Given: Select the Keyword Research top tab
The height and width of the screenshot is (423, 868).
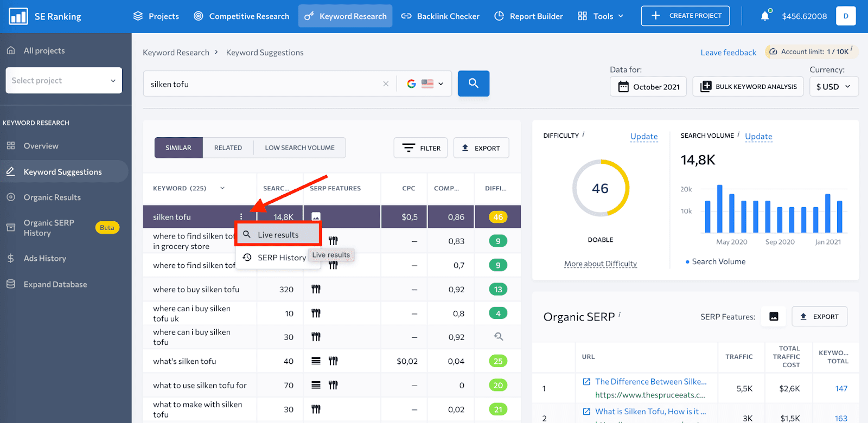Looking at the screenshot, I should point(345,16).
